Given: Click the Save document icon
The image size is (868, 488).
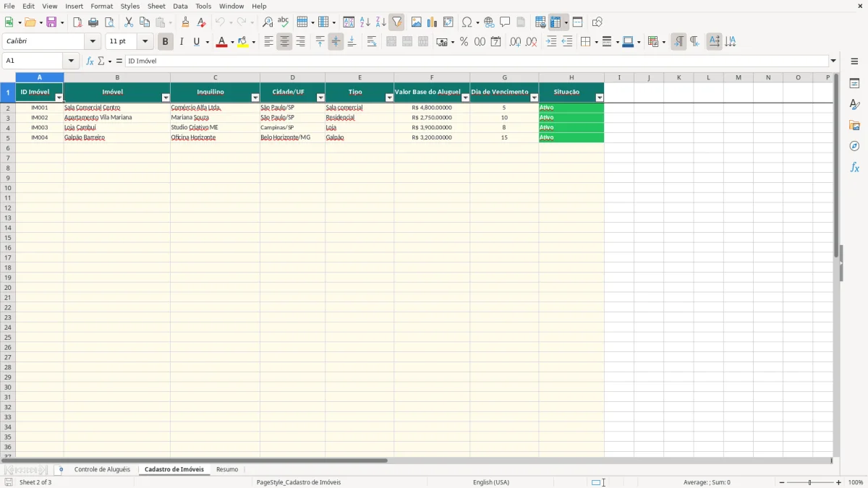Looking at the screenshot, I should (51, 22).
